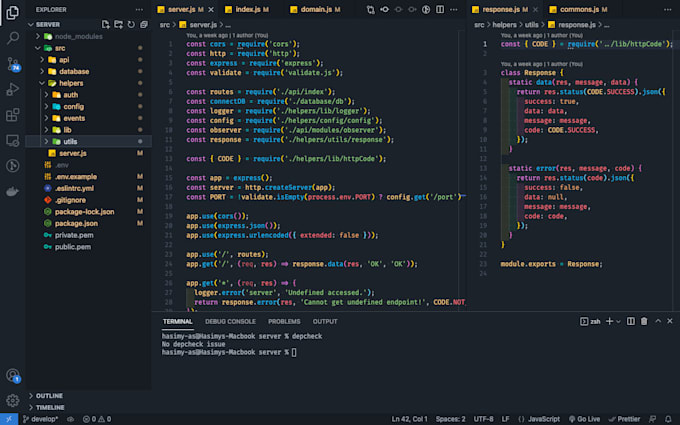Expand the OUTLINE section
Screen dimensions: 680x425
[x=50, y=395]
